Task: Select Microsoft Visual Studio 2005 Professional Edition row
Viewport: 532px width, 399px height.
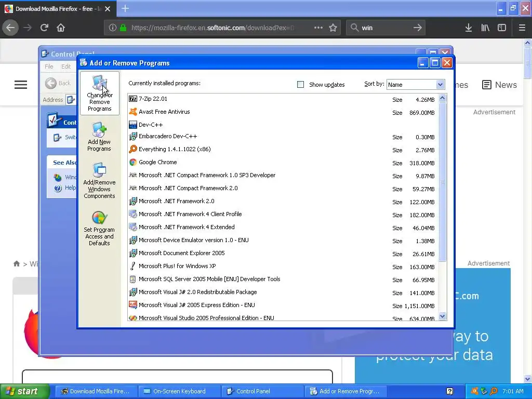Action: [x=282, y=317]
